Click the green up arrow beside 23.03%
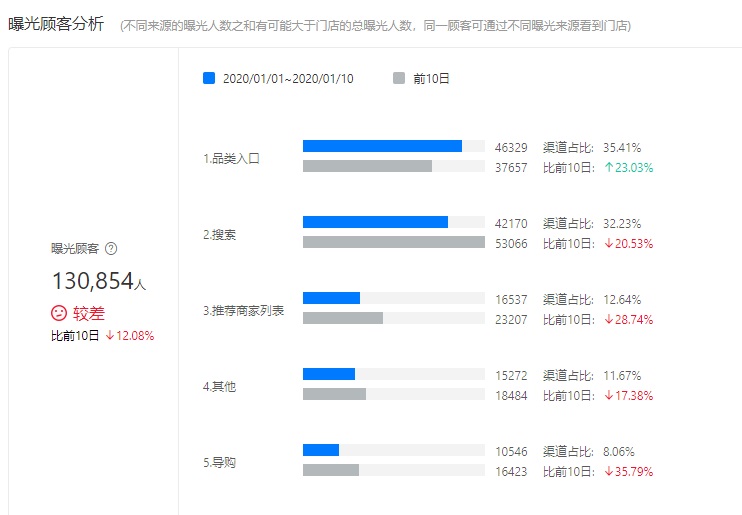Image resolution: width=742 pixels, height=515 pixels. click(608, 168)
